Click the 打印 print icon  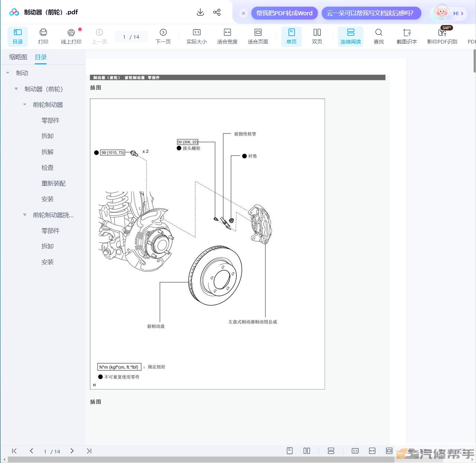click(43, 37)
